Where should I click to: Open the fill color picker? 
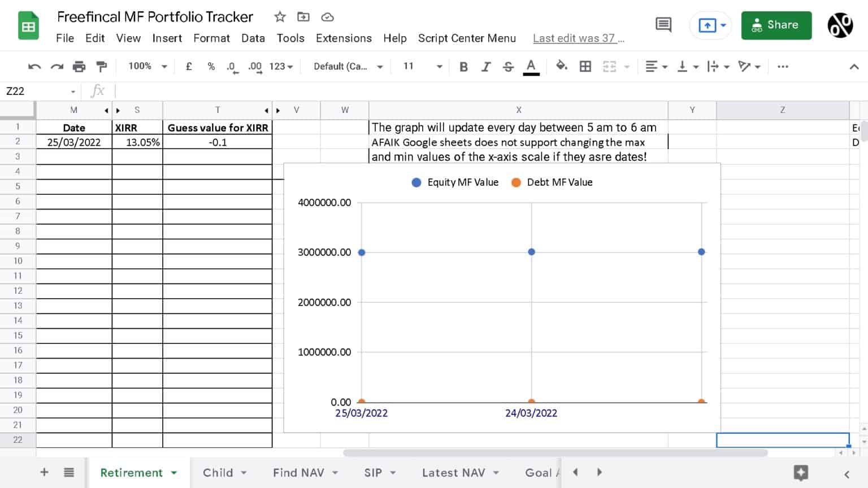click(x=562, y=66)
